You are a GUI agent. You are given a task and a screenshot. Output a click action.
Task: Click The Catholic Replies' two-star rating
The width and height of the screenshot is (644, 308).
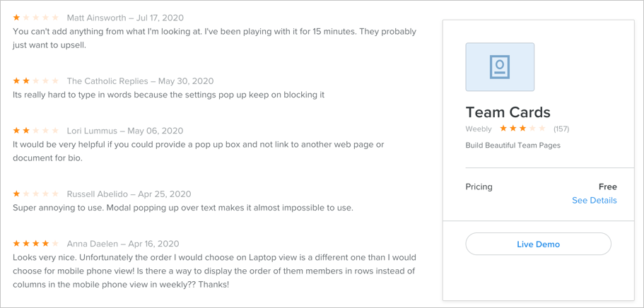36,81
